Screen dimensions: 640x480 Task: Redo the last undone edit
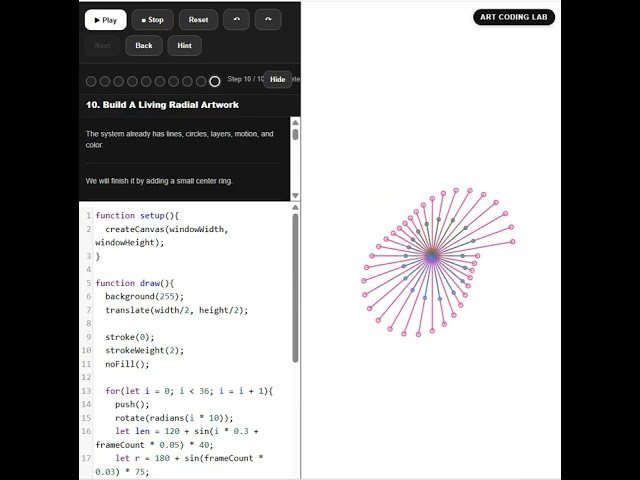click(268, 20)
